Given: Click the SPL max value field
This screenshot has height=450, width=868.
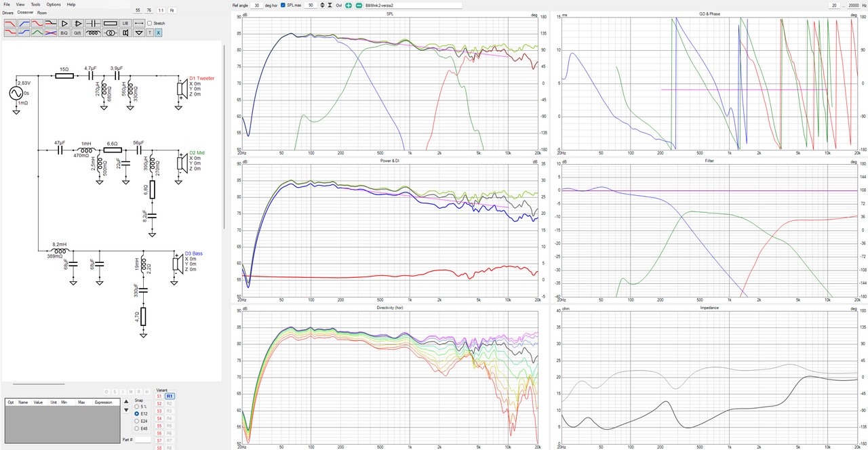Looking at the screenshot, I should click(311, 5).
